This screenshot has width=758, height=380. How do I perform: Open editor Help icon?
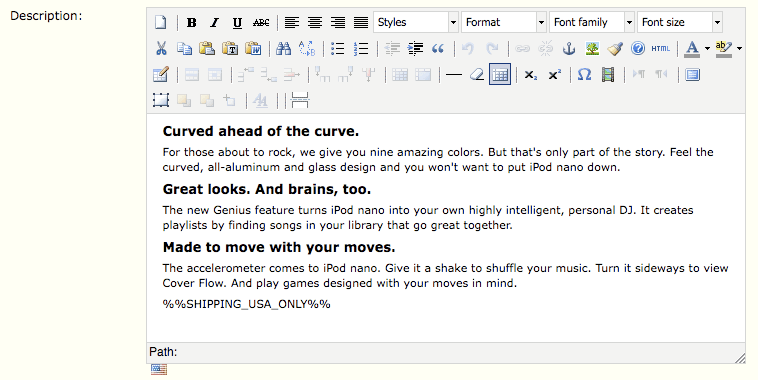pos(638,48)
